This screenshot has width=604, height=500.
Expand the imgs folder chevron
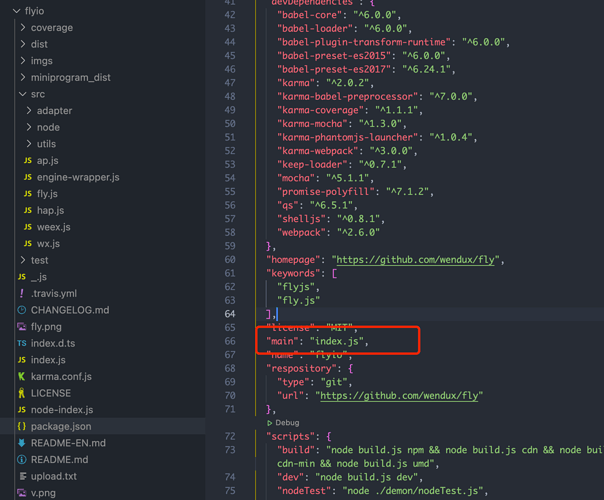point(23,60)
